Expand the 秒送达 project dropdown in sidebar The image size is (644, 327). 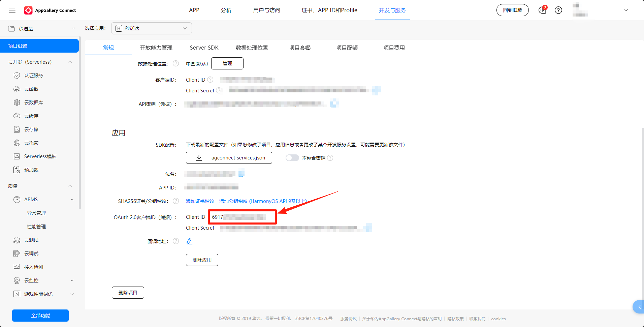point(73,28)
